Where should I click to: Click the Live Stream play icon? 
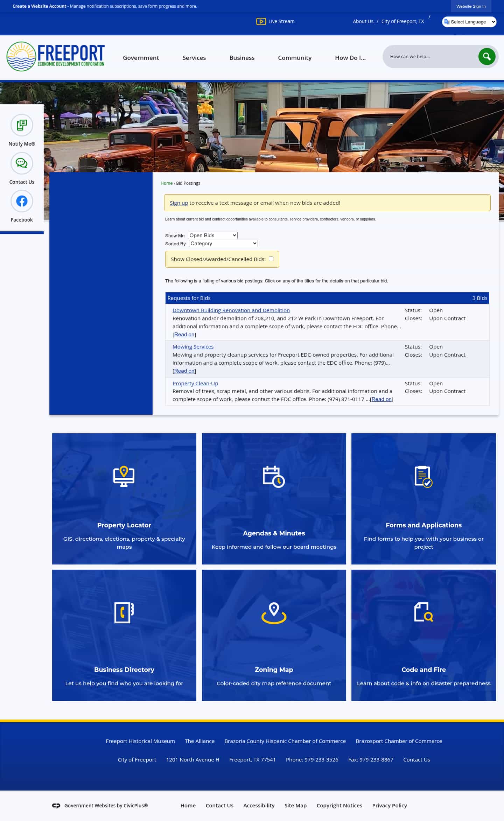[x=261, y=21]
